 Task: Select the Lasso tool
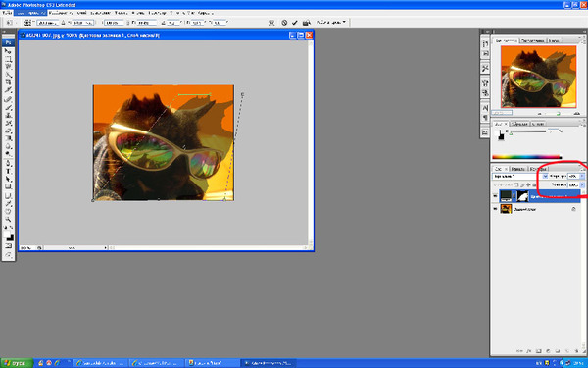[x=8, y=67]
